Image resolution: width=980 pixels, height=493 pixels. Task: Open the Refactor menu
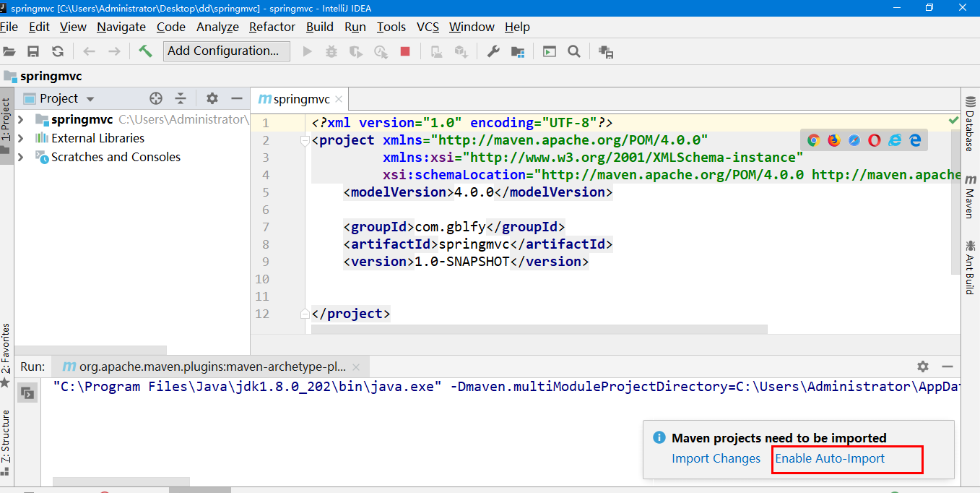(x=272, y=27)
